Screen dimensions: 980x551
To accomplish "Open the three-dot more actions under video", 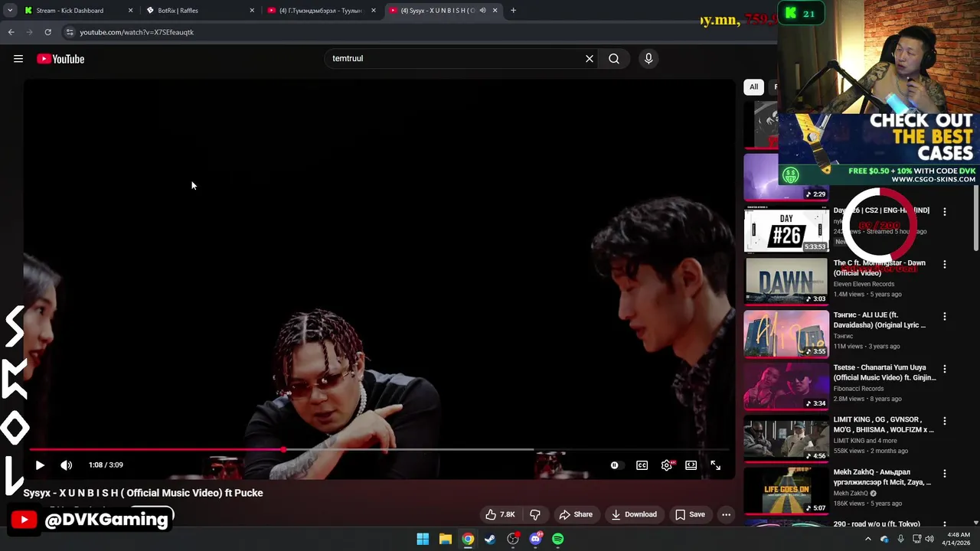I will (727, 514).
